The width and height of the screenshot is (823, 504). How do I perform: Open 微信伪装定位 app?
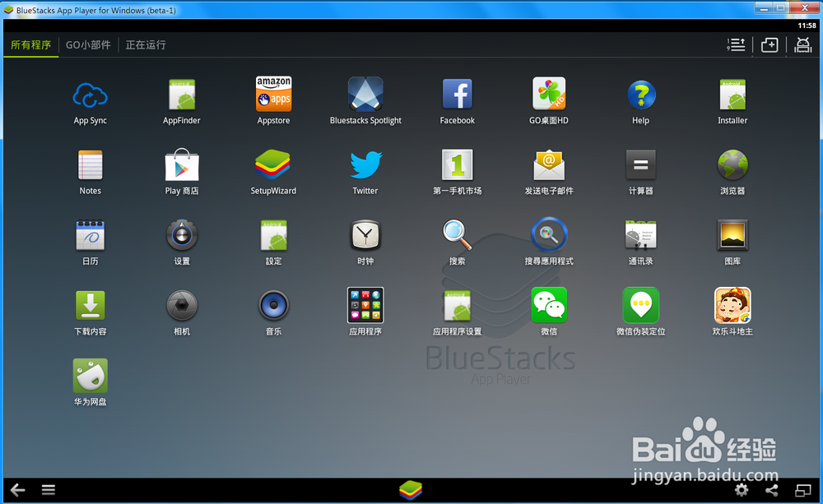[x=641, y=306]
